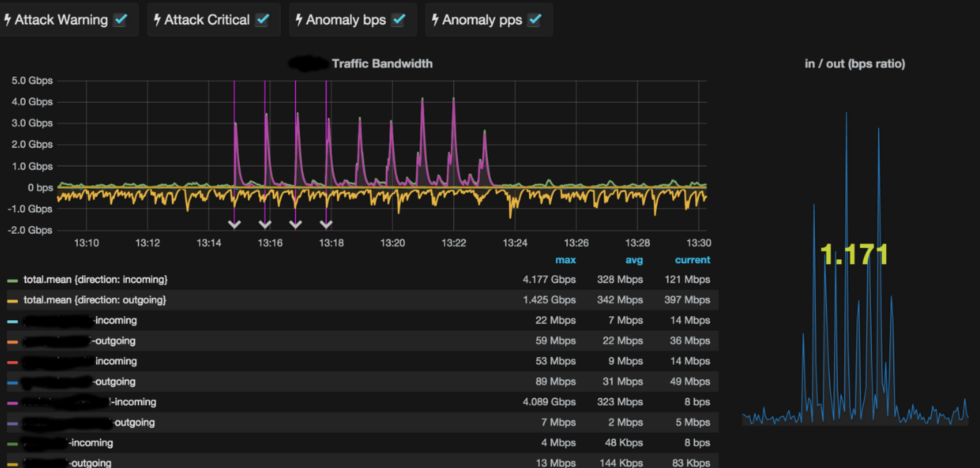Click blue swatch of 89 Mbps outgoing series
980x468 pixels.
[x=12, y=383]
